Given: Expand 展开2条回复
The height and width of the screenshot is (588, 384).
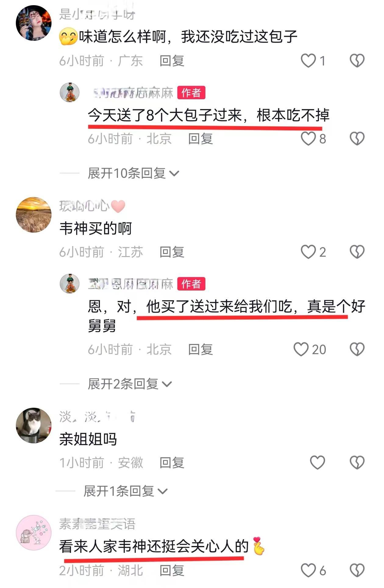Looking at the screenshot, I should 130,384.
